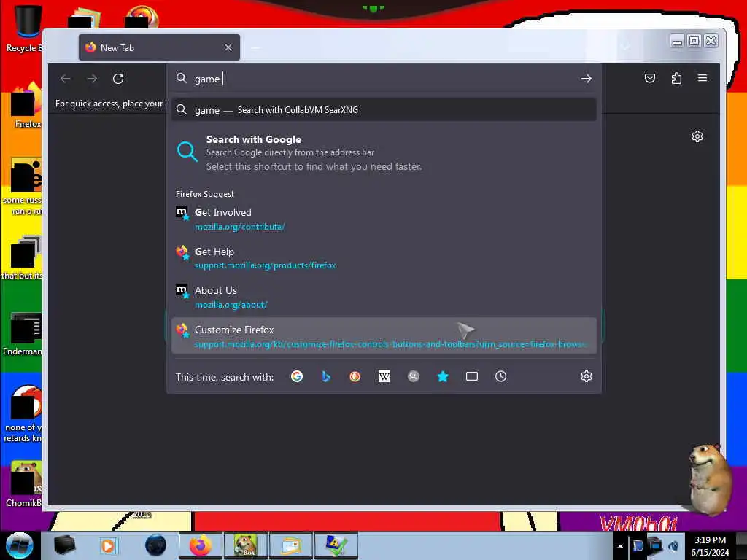Search this time with Wikipedia icon
This screenshot has width=747, height=560.
384,377
